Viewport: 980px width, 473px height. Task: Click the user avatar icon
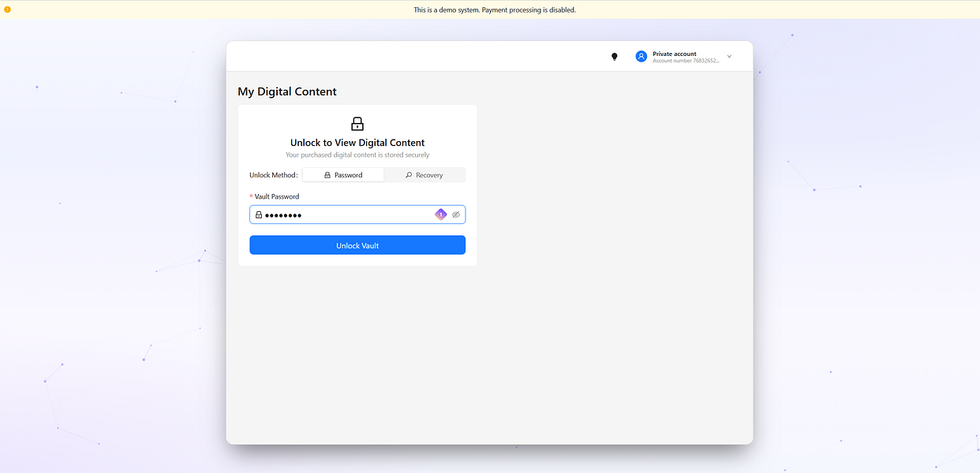tap(641, 57)
